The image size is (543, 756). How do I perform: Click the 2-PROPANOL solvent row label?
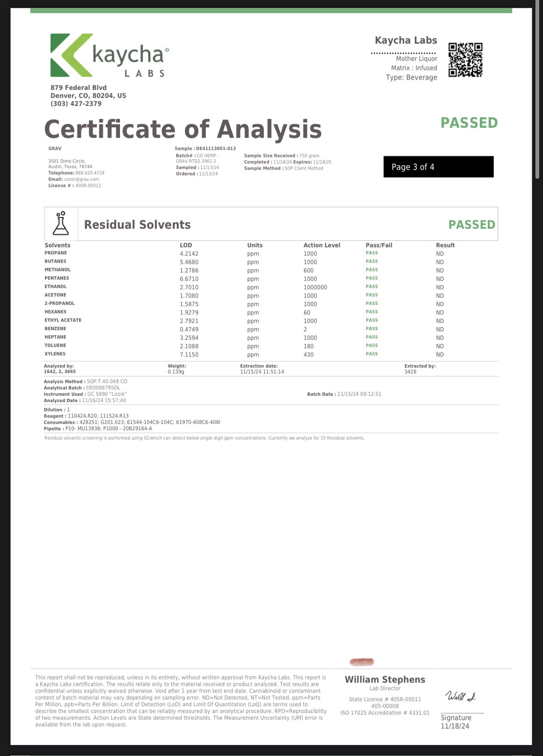point(59,303)
